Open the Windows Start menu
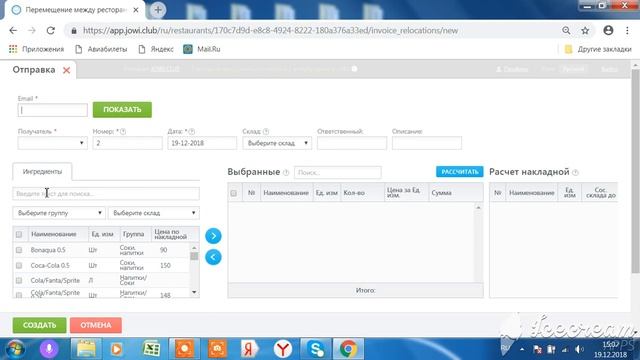 pyautogui.click(x=15, y=349)
